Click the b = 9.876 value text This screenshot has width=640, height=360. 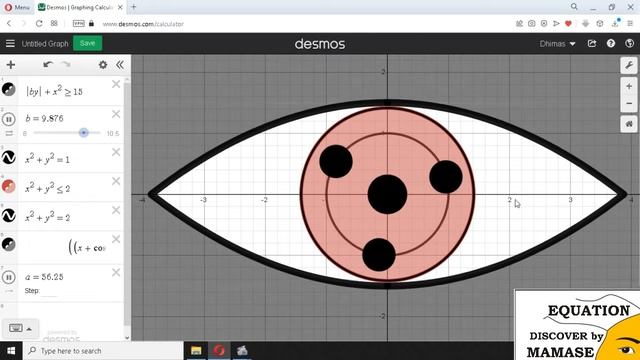click(x=44, y=118)
